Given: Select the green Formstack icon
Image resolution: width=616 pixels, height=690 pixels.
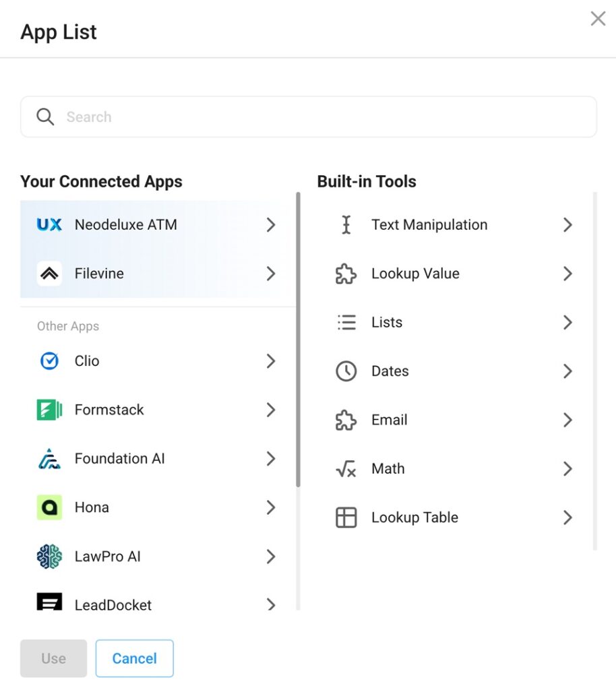Looking at the screenshot, I should point(49,410).
